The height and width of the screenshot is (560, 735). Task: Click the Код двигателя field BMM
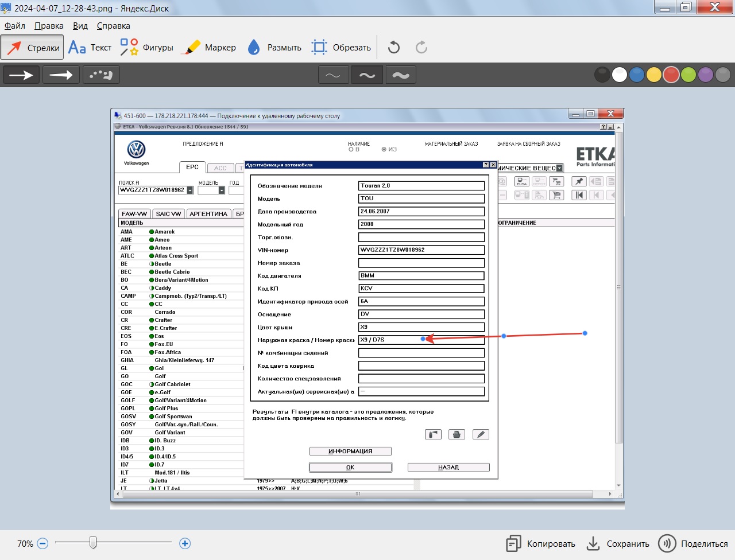(x=421, y=276)
